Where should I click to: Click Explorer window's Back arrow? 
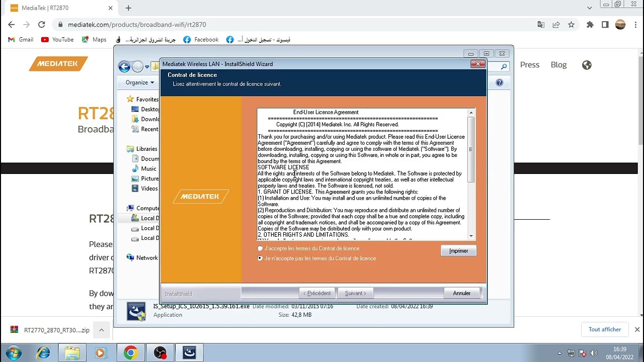coord(124,66)
